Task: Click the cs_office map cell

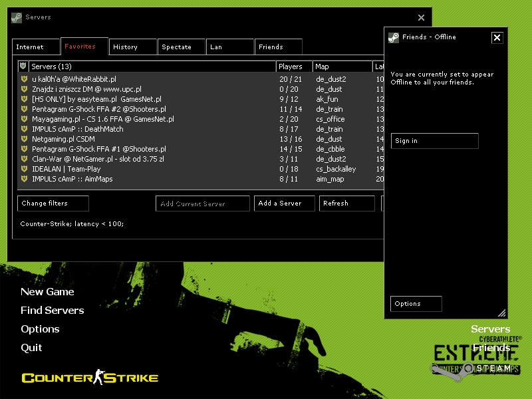Action: pyautogui.click(x=330, y=119)
